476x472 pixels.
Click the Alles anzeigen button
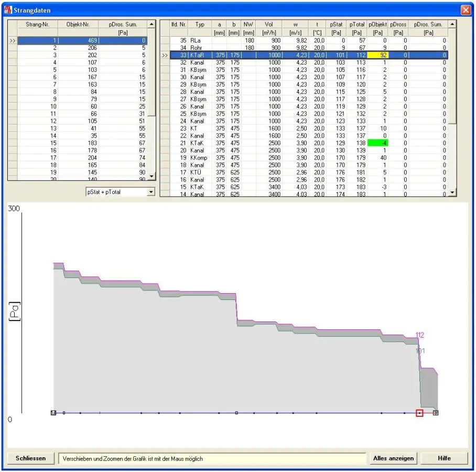click(393, 458)
